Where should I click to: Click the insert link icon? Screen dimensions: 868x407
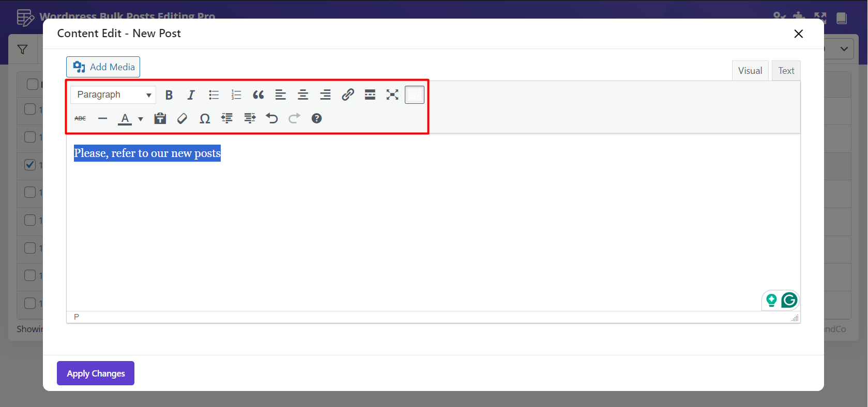coord(347,95)
